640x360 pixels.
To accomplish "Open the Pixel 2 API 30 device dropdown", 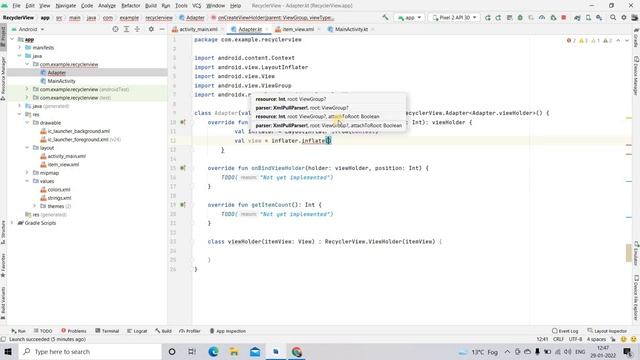I will pyautogui.click(x=454, y=18).
